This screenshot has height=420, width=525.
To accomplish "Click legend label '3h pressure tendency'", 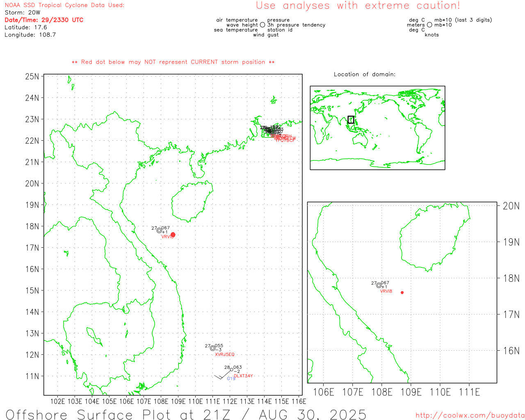I will click(296, 25).
